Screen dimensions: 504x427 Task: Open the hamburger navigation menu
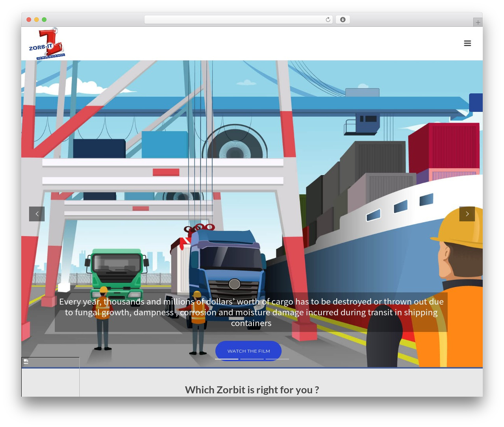coord(467,43)
